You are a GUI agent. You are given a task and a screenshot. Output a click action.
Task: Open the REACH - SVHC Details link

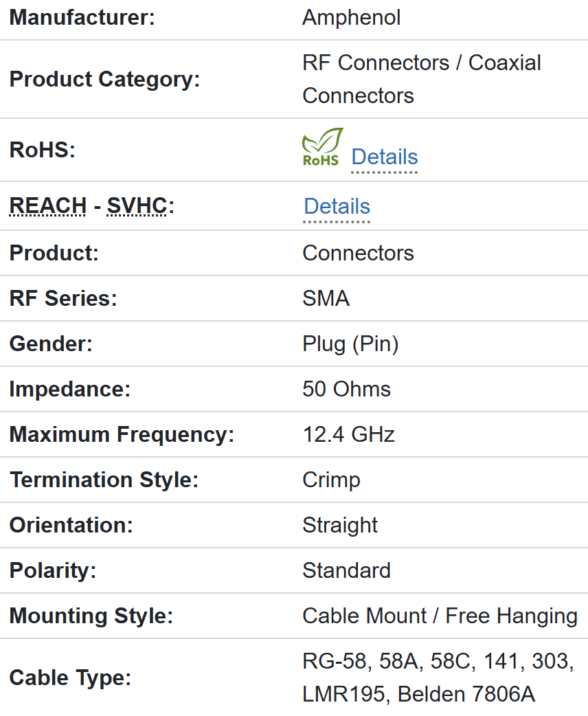click(337, 207)
